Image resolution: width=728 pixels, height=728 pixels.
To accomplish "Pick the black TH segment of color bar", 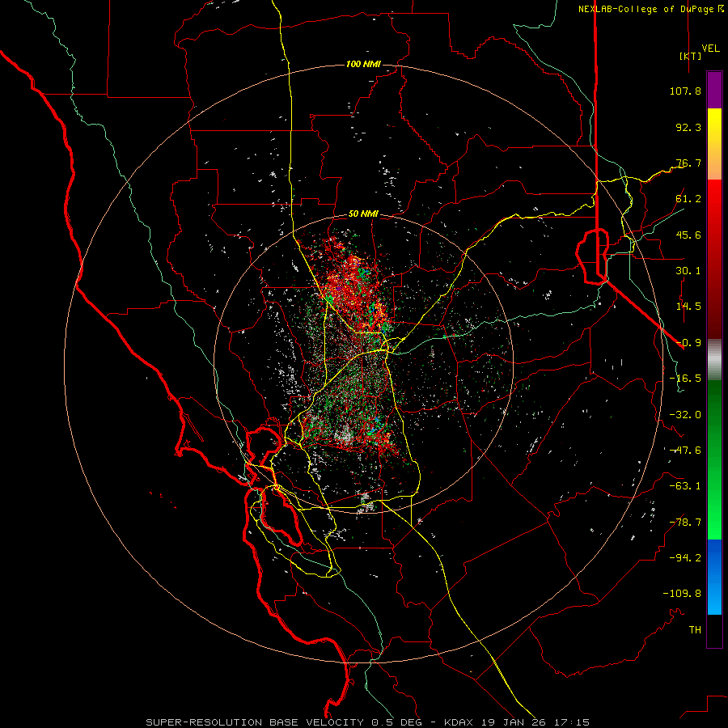I will [x=714, y=631].
